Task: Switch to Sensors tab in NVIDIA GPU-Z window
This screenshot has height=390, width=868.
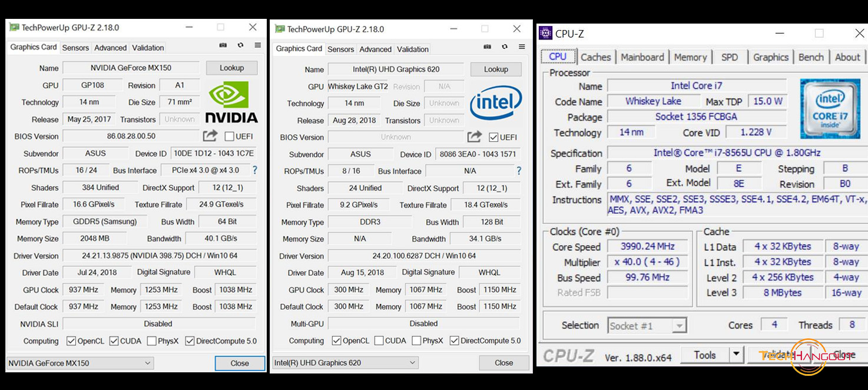Action: coord(75,48)
